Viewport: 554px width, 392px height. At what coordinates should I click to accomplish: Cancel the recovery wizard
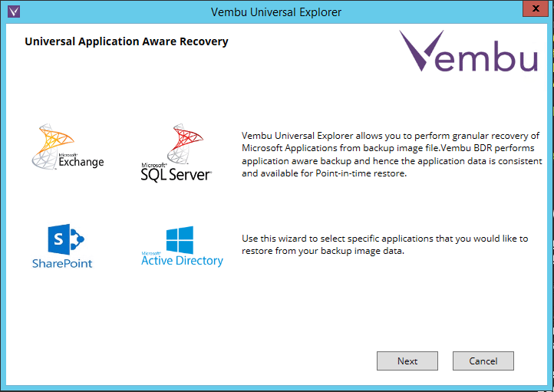click(x=483, y=361)
